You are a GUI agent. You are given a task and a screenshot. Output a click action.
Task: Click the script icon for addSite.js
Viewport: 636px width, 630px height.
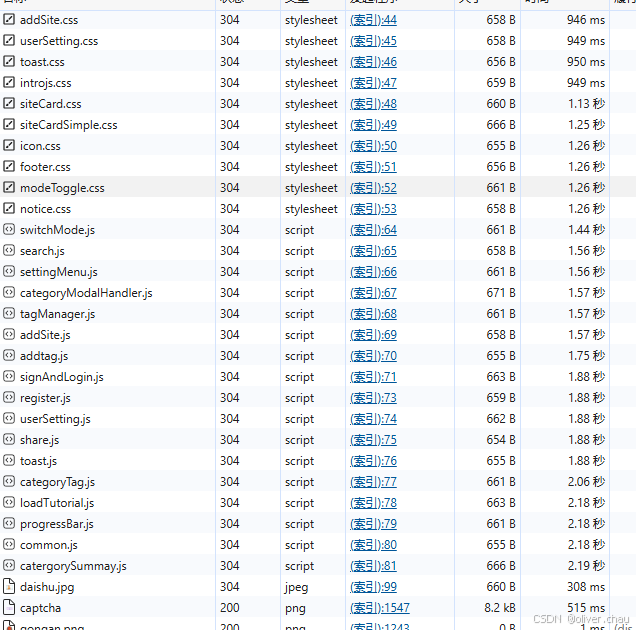tap(9, 335)
